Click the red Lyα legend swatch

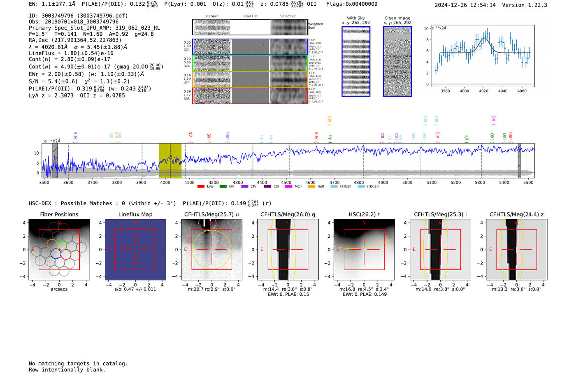pyautogui.click(x=201, y=186)
